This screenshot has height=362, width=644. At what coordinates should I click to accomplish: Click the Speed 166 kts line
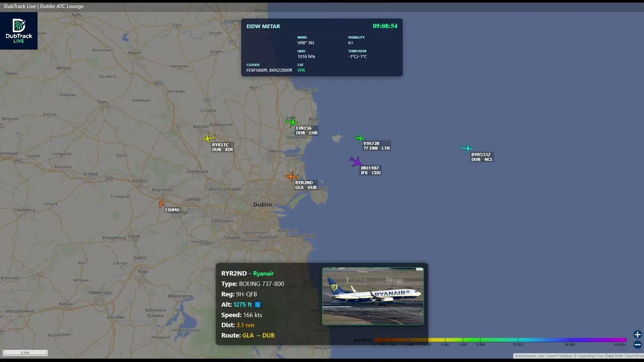[x=242, y=315]
